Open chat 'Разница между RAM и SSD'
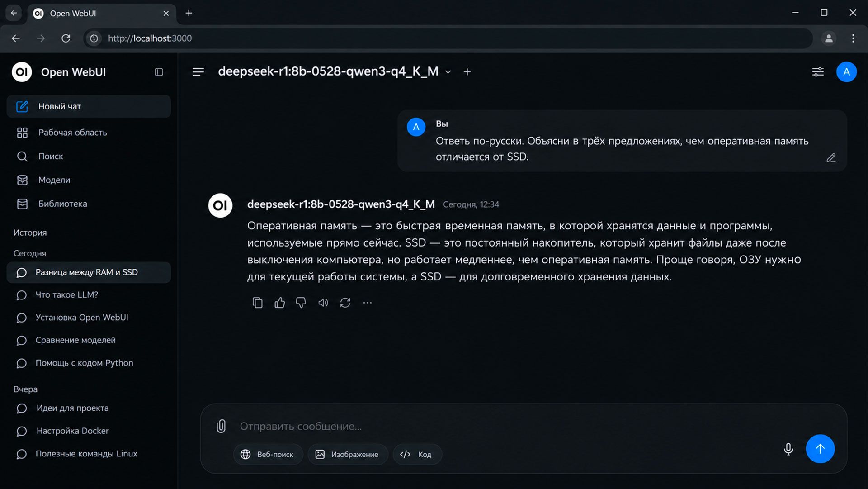The image size is (868, 489). 89,272
